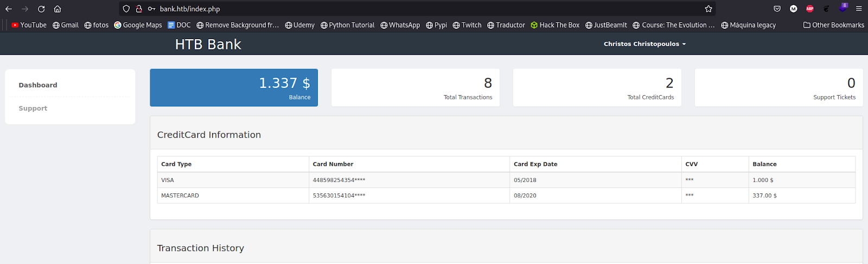This screenshot has width=868, height=264.
Task: Open the Google Maps bookmark
Action: pyautogui.click(x=138, y=25)
